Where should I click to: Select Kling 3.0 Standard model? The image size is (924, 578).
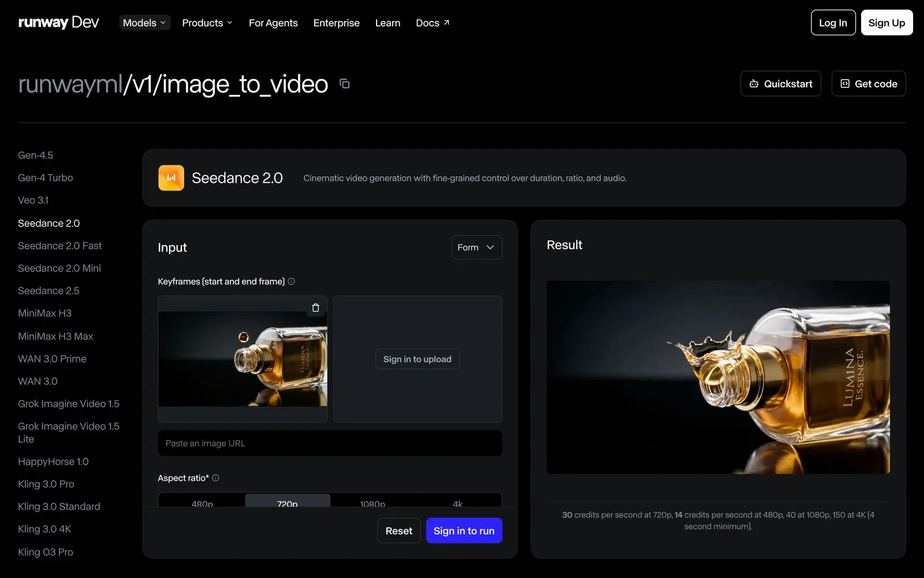(59, 506)
